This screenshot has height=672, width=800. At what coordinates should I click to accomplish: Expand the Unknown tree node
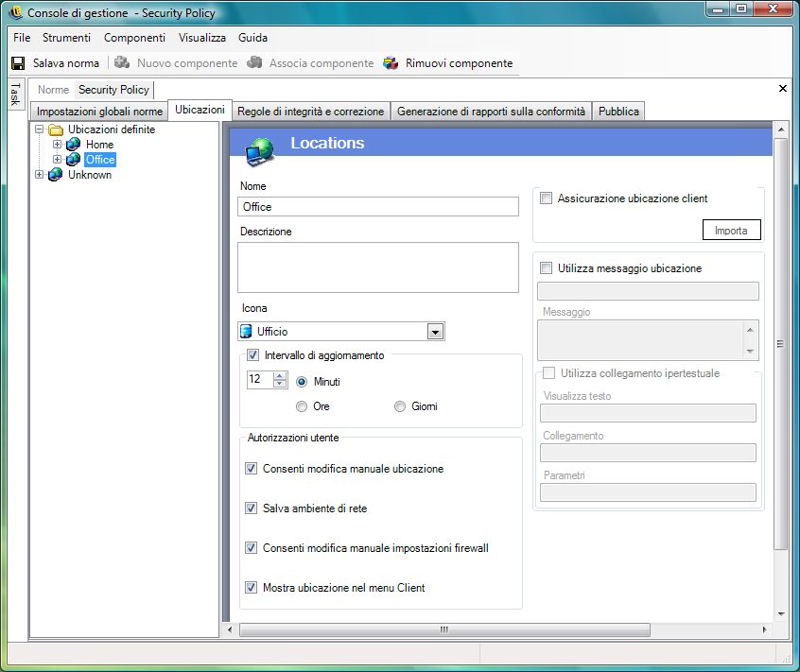pos(40,175)
